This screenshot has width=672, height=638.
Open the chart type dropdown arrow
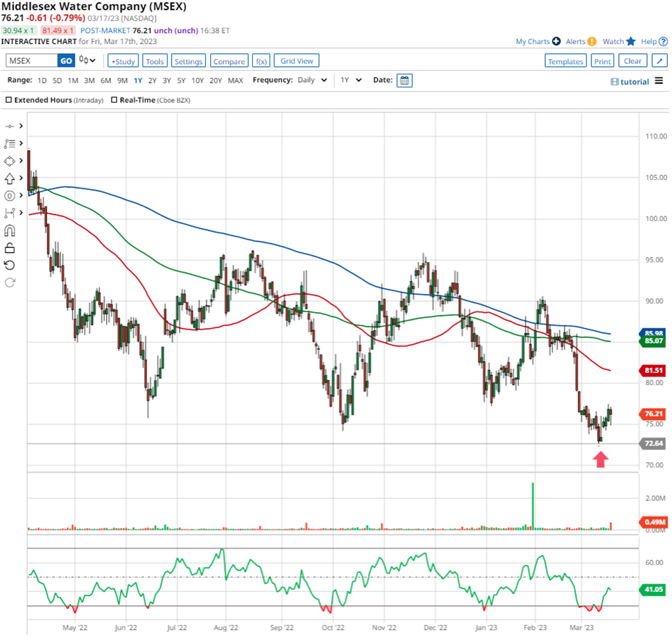(92, 61)
